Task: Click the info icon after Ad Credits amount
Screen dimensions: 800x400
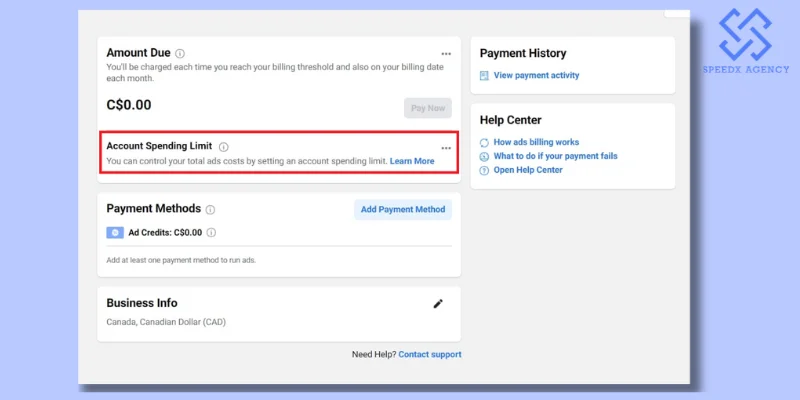Action: pyautogui.click(x=212, y=233)
